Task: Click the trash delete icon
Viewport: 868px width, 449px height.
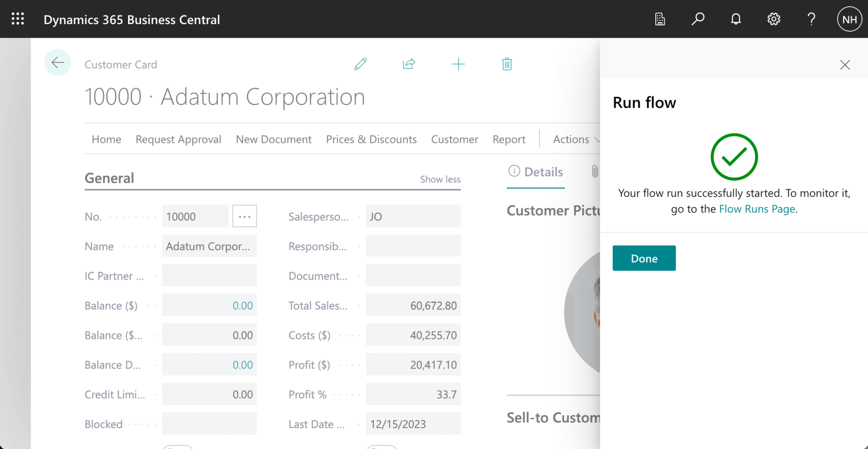Action: click(507, 64)
